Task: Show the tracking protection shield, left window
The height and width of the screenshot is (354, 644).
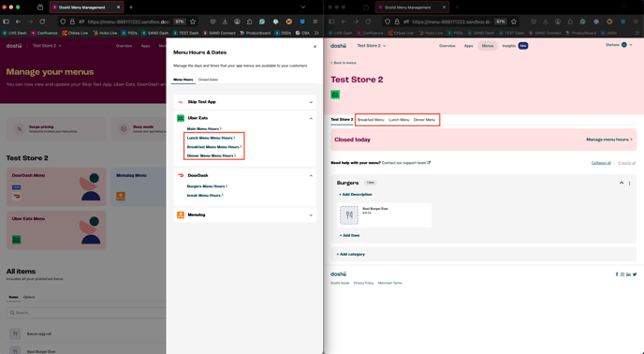Action: click(63, 22)
